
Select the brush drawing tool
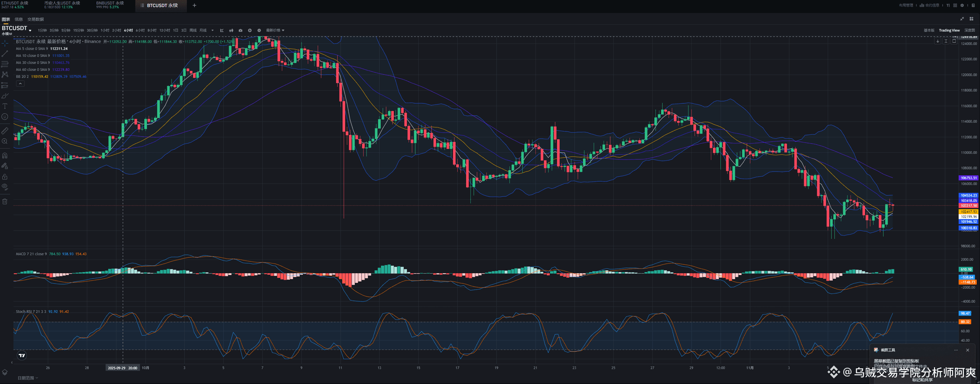[5, 96]
